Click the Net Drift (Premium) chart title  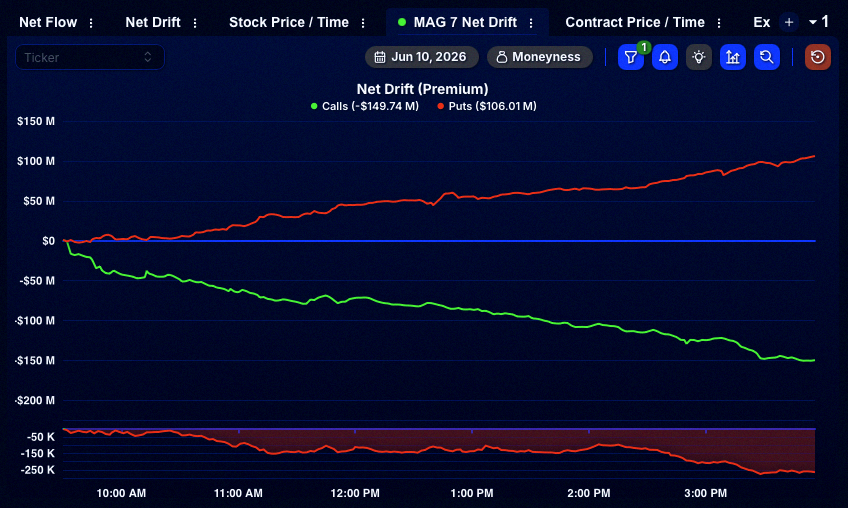point(422,89)
